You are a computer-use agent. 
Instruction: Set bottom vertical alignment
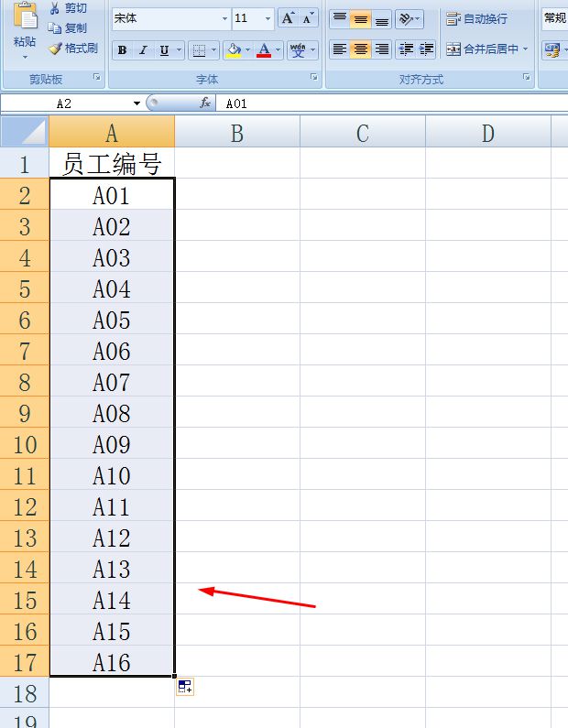click(381, 18)
